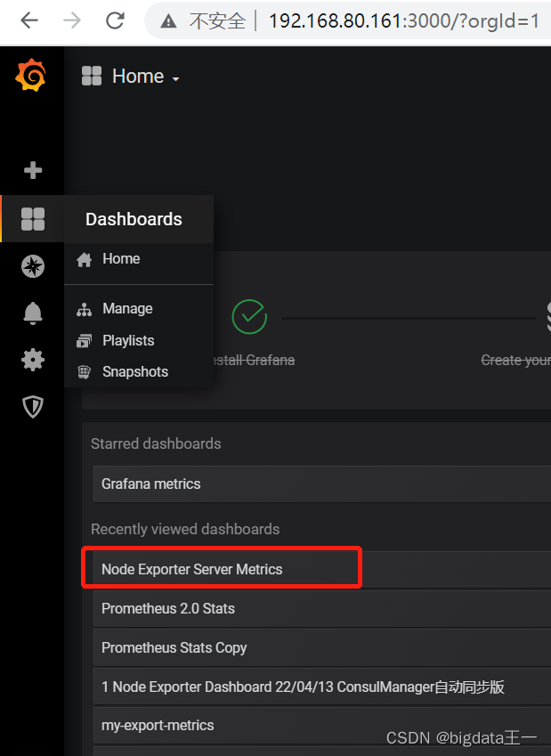Screen dimensions: 551x756
Task: Open the Dashboards four-squares sidebar icon
Action: [33, 219]
